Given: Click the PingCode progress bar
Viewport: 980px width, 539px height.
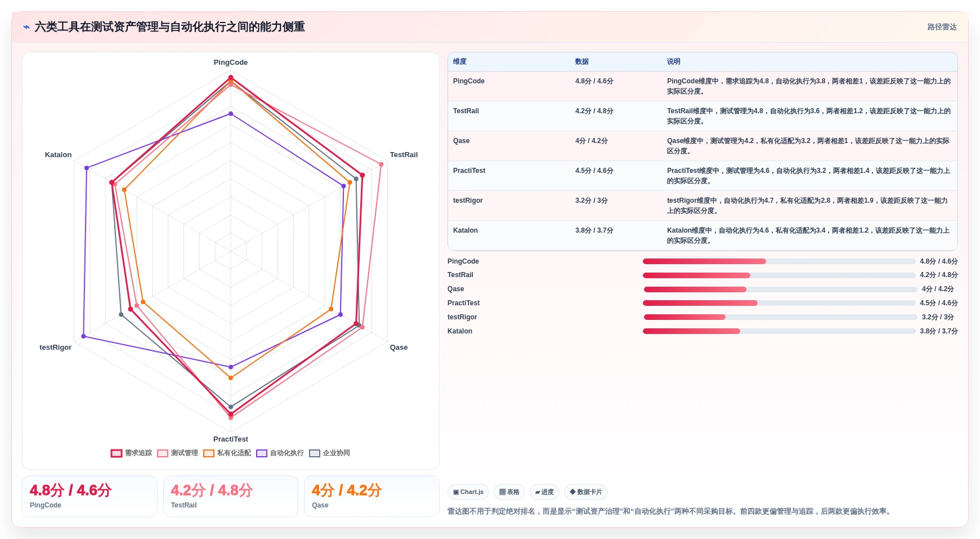Looking at the screenshot, I should tap(779, 261).
